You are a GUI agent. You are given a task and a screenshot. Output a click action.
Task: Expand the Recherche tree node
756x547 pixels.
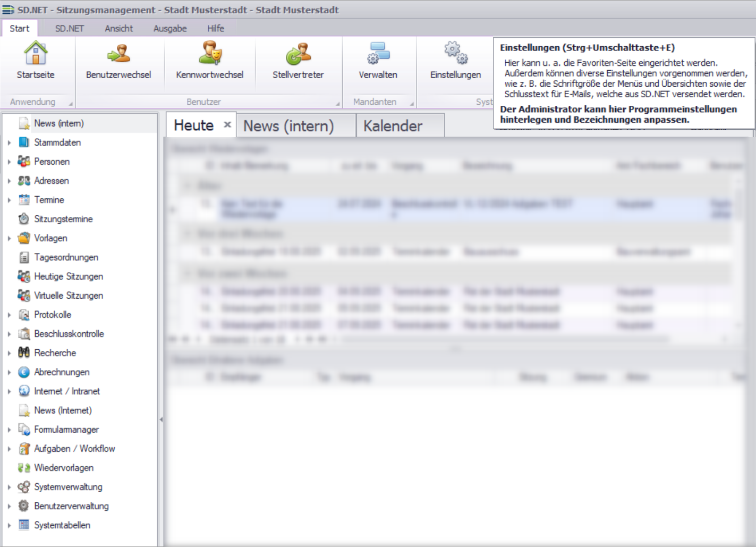(9, 353)
